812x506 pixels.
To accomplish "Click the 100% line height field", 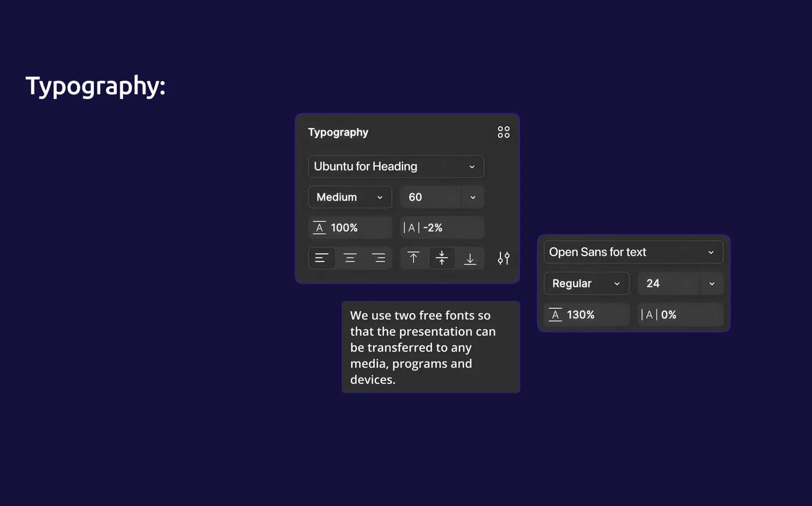I will coord(350,228).
